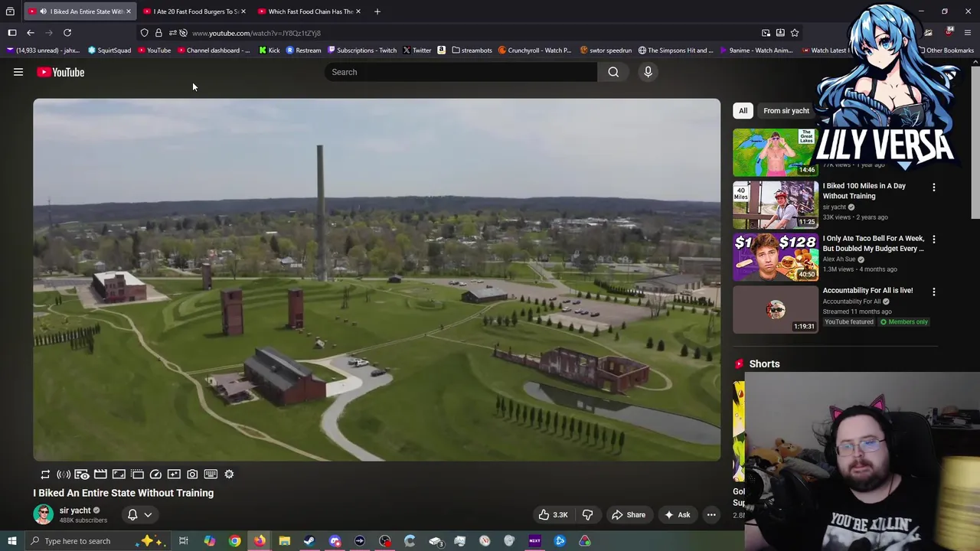Toggle the Firefox sidebar button

(12, 33)
